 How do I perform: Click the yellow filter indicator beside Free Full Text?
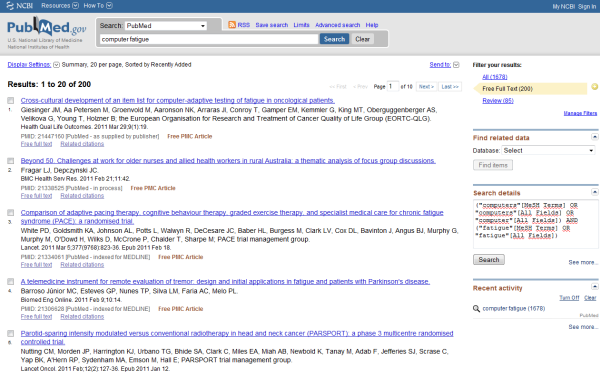click(x=595, y=87)
